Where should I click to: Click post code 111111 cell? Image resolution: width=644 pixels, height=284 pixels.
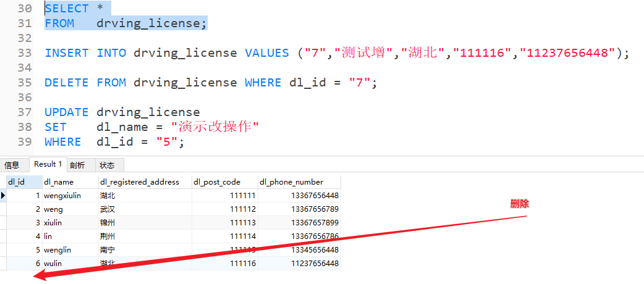coord(225,196)
